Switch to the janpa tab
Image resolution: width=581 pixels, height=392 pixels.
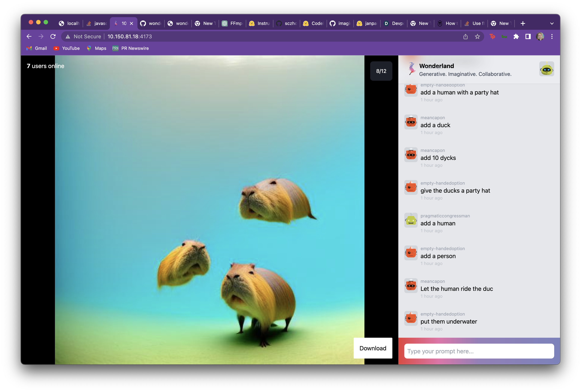[367, 23]
